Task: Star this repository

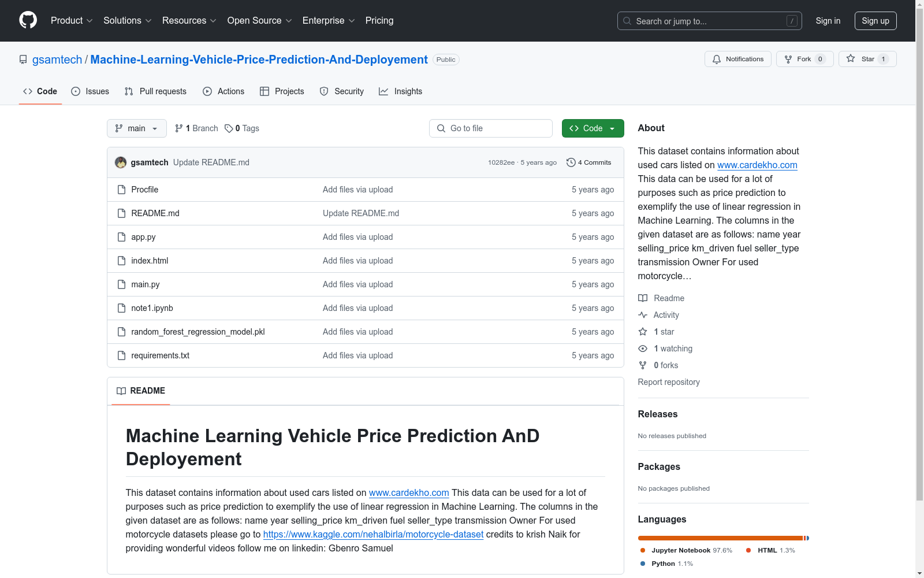Action: pyautogui.click(x=867, y=59)
